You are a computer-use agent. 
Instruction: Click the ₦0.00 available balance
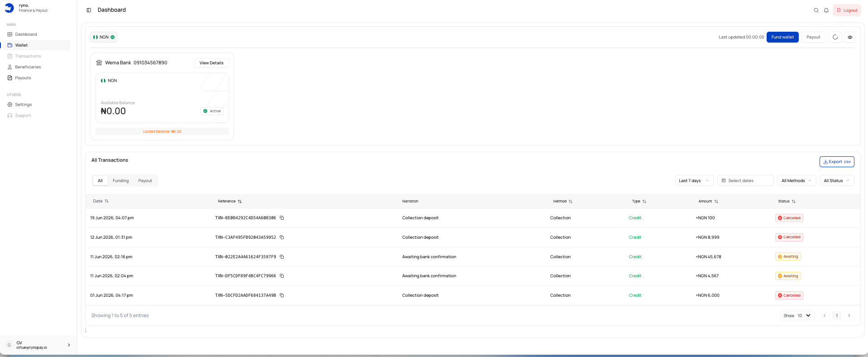(x=113, y=111)
